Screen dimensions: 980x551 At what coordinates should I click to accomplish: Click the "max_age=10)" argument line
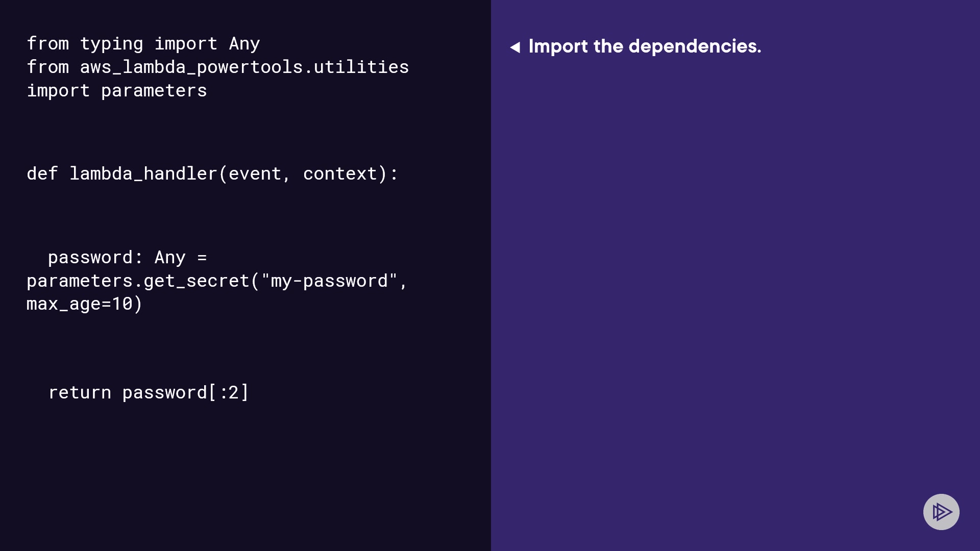coord(85,304)
